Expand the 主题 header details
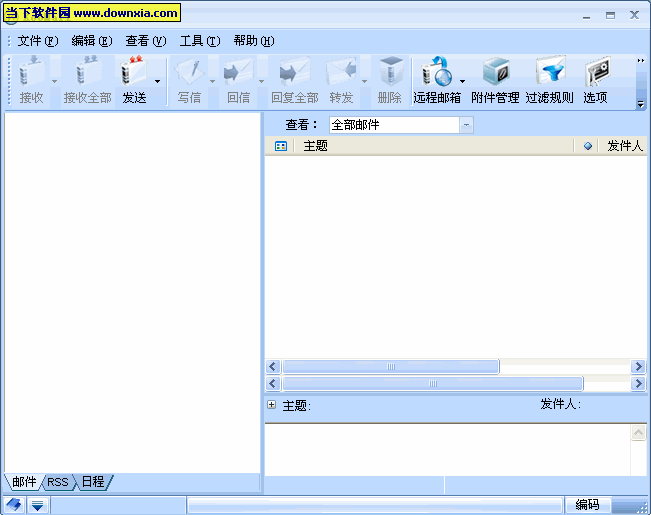651x515 pixels. (x=271, y=405)
